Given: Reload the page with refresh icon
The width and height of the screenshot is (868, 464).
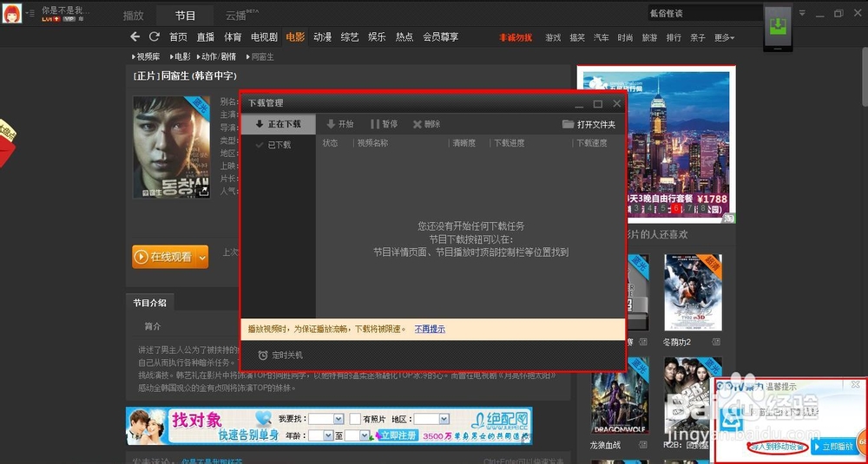Looking at the screenshot, I should click(x=155, y=36).
